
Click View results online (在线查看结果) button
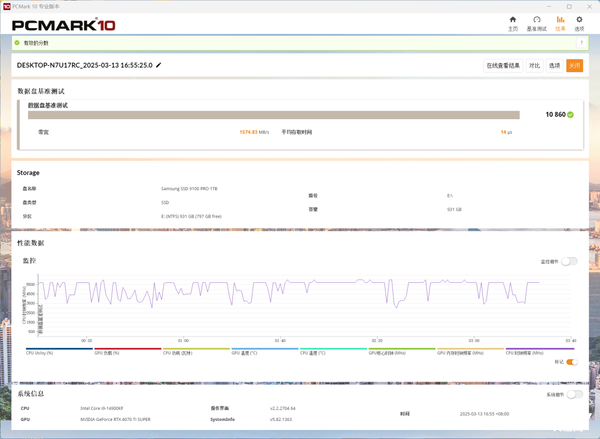tap(503, 65)
